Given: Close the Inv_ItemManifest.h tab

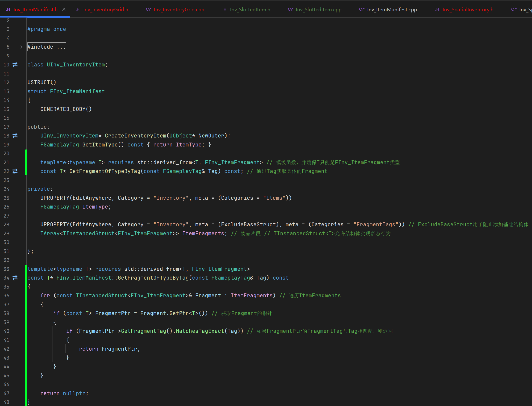Looking at the screenshot, I should click(x=64, y=9).
